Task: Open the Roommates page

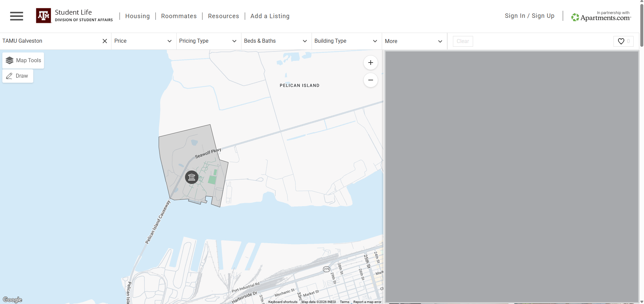Action: pos(179,16)
